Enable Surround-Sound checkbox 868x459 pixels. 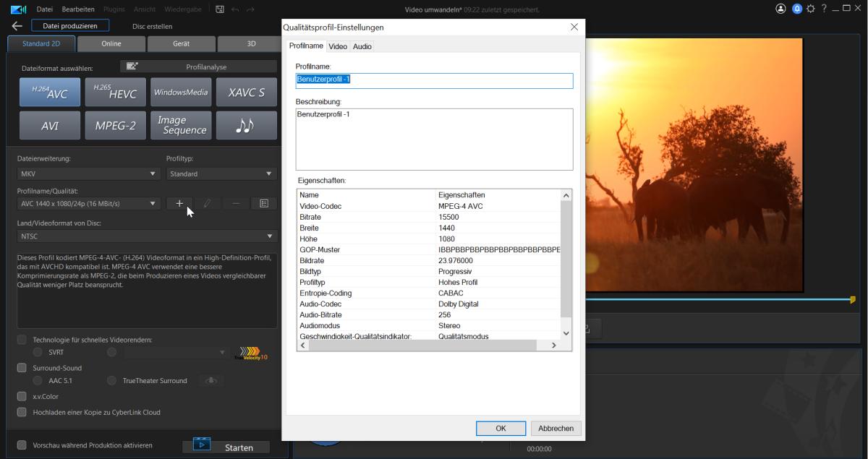22,368
